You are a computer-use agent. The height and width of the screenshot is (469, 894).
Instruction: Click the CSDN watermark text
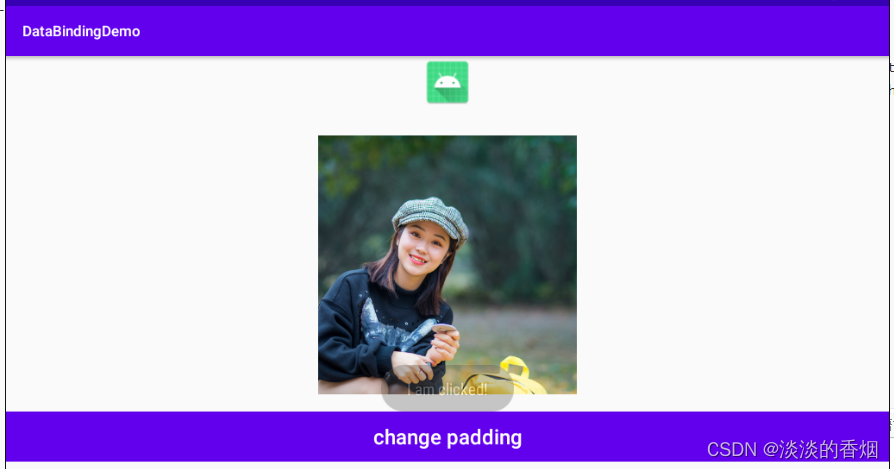[x=793, y=450]
